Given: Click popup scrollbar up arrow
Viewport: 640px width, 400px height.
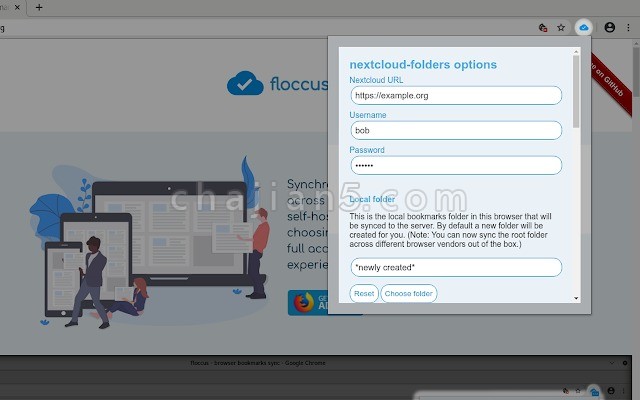Looking at the screenshot, I should coord(576,51).
